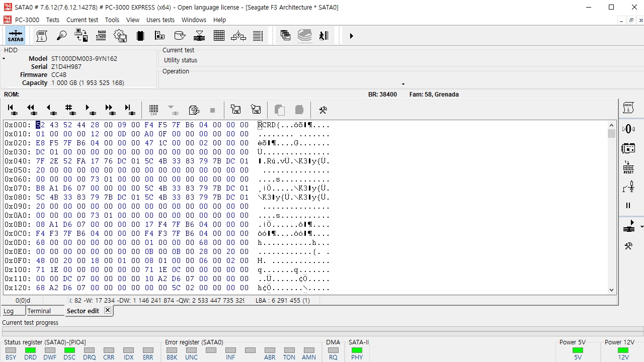Open the View menu

[133, 20]
